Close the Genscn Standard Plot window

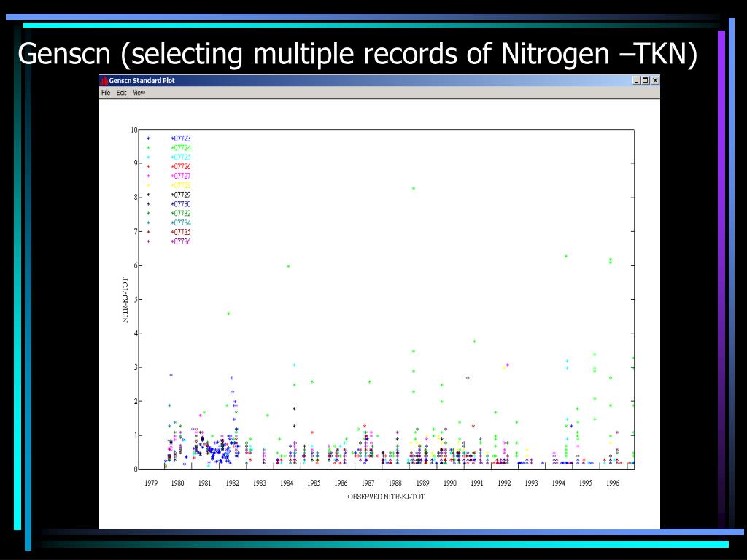(x=655, y=80)
